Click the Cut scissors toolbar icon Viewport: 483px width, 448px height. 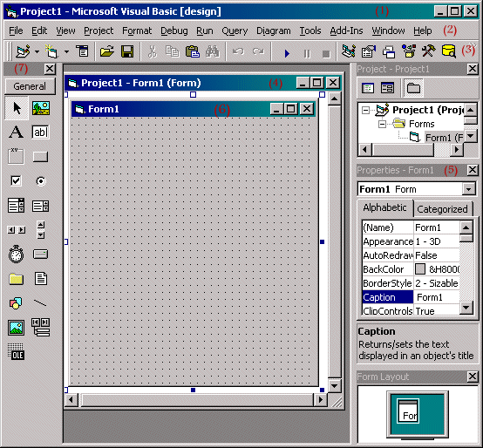pyautogui.click(x=152, y=51)
